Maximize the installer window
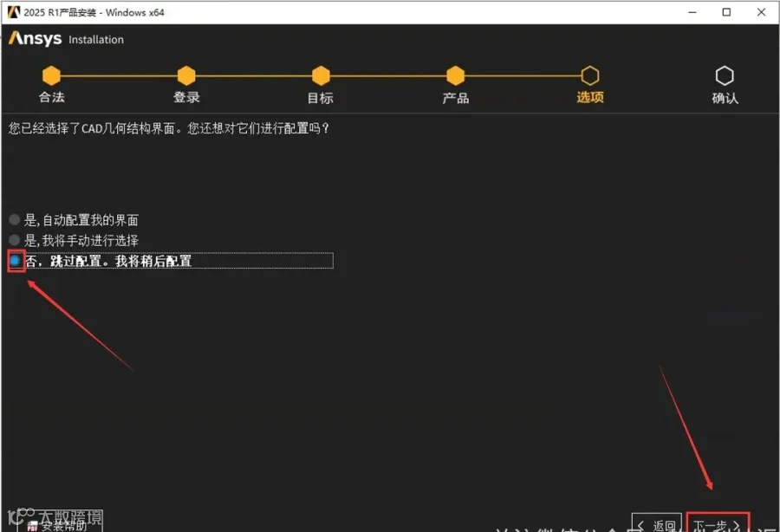The height and width of the screenshot is (532, 780). click(726, 12)
